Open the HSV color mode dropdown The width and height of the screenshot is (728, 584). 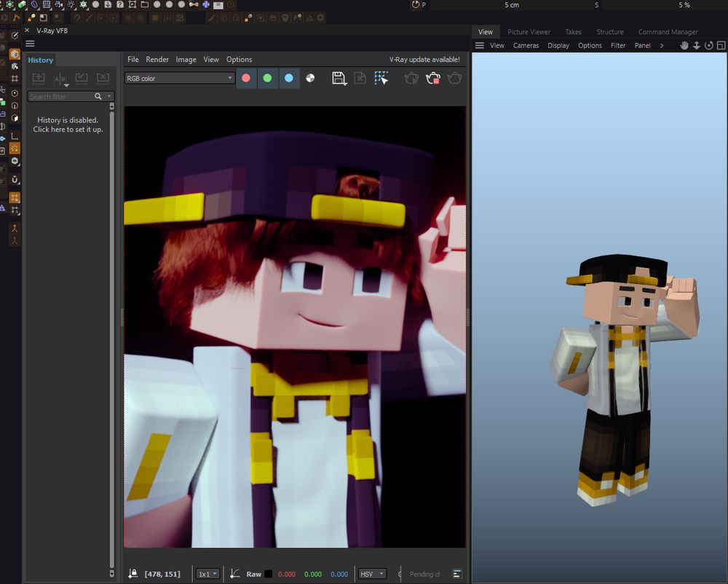372,575
